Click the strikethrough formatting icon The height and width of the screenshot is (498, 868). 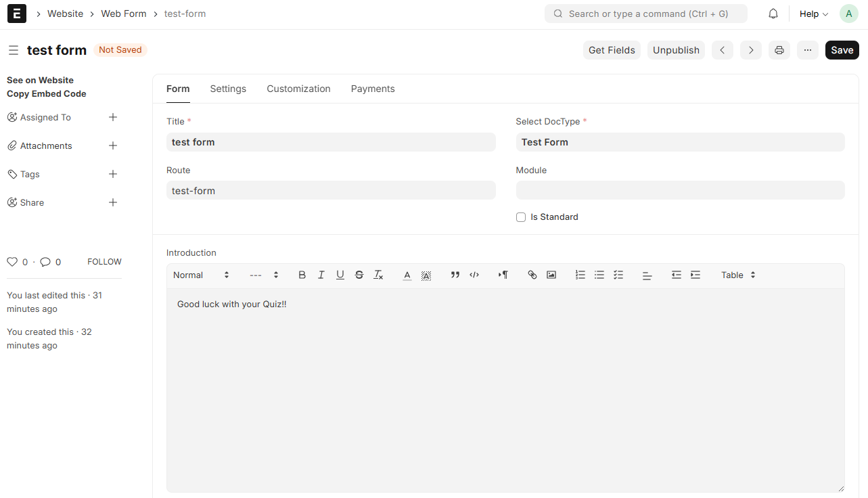pyautogui.click(x=359, y=275)
